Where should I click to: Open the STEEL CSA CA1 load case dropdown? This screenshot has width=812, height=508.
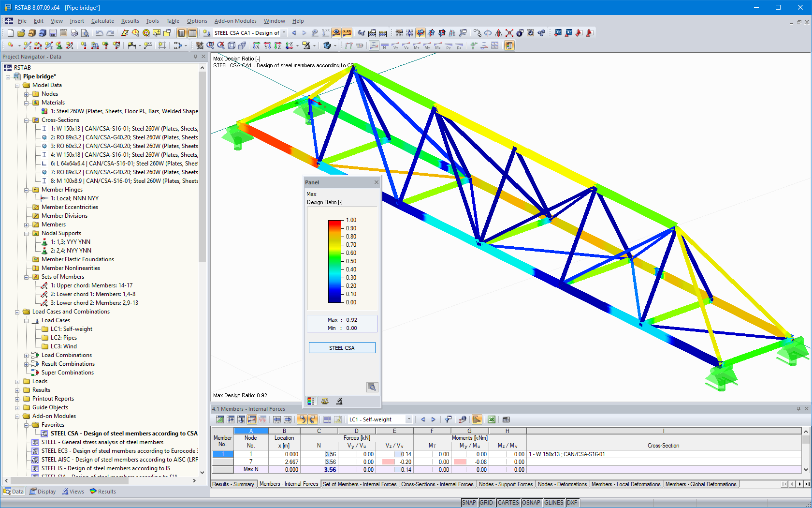pyautogui.click(x=284, y=33)
